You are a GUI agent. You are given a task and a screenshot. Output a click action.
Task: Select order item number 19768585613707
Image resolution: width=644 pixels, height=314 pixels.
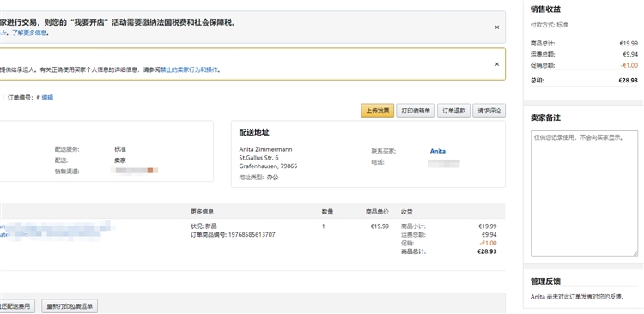252,235
